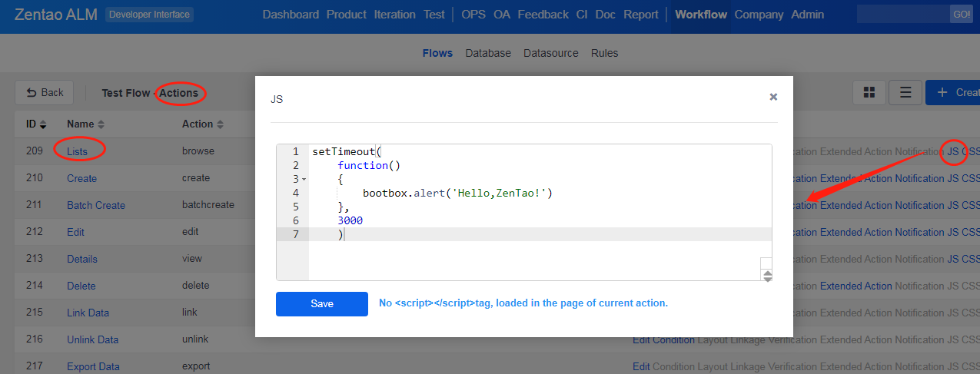The width and height of the screenshot is (980, 374).
Task: Open the Batch Create action link
Action: (x=96, y=205)
